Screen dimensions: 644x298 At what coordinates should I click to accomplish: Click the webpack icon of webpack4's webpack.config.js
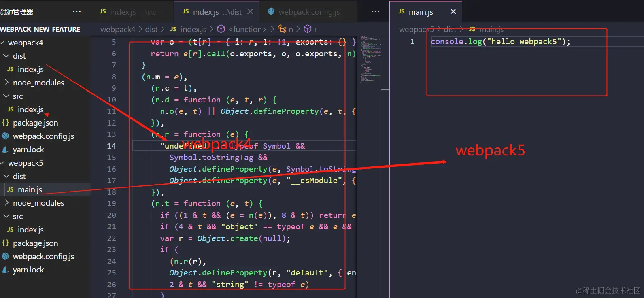[5, 136]
